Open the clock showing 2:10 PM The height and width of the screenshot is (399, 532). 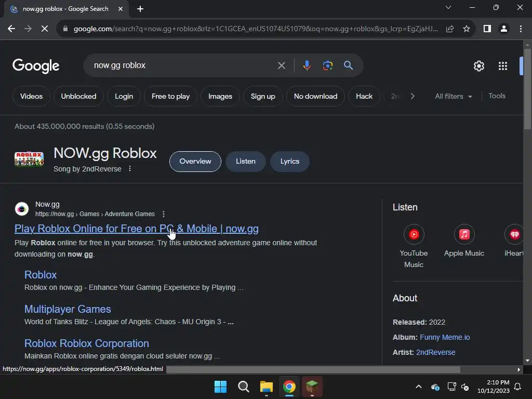(x=494, y=387)
